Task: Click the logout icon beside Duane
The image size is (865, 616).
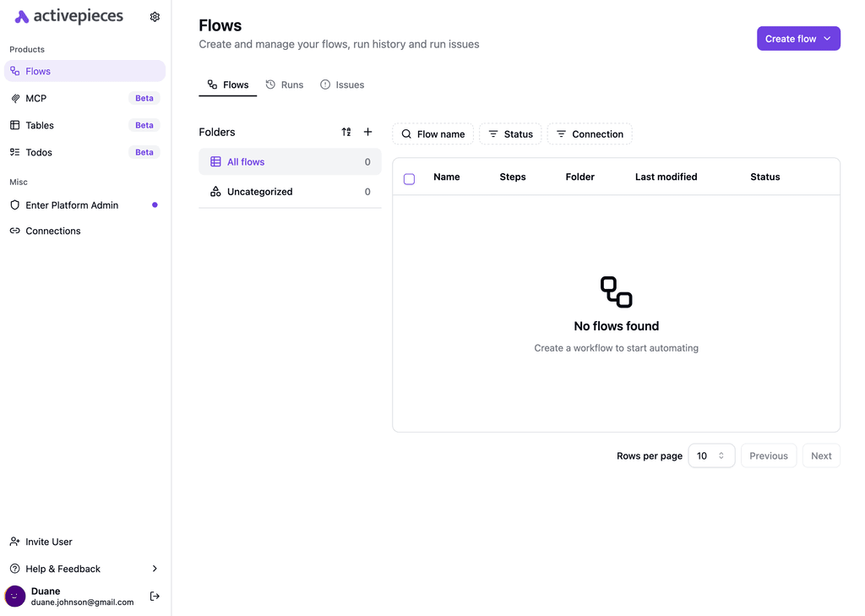Action: point(155,596)
